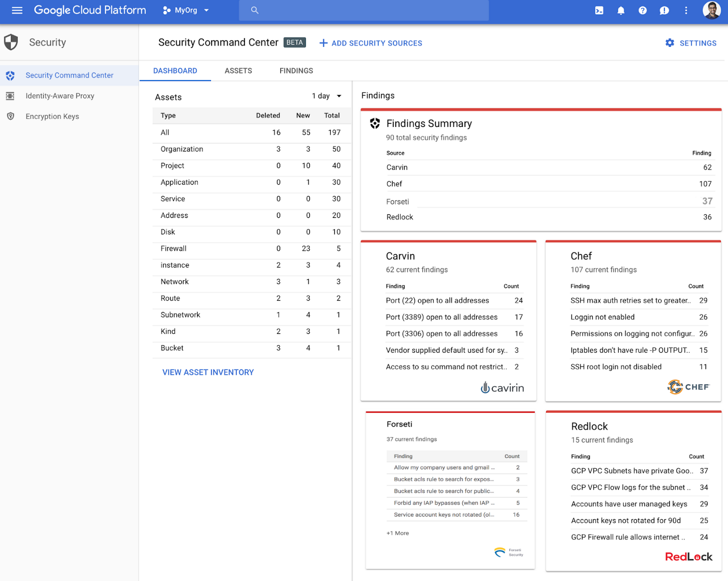Click the Security Command Center sidebar icon
Image resolution: width=728 pixels, height=581 pixels.
(x=10, y=76)
